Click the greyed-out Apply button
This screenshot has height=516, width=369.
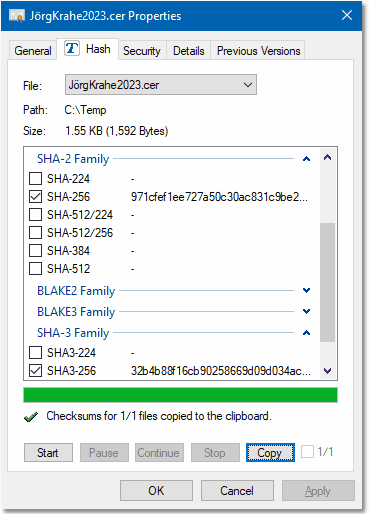(318, 491)
